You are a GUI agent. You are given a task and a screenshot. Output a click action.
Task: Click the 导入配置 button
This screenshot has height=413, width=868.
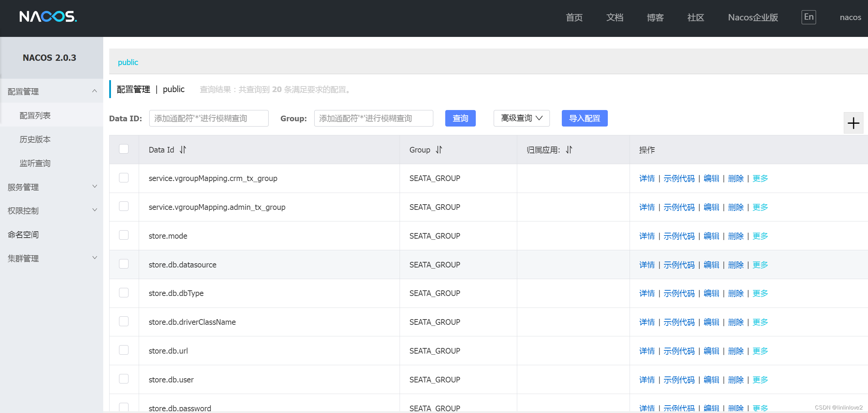584,118
